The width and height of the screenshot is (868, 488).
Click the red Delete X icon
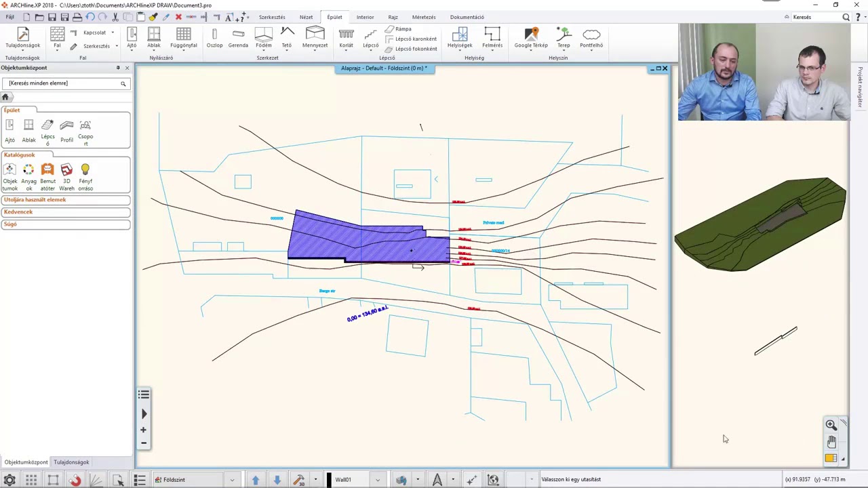click(178, 17)
